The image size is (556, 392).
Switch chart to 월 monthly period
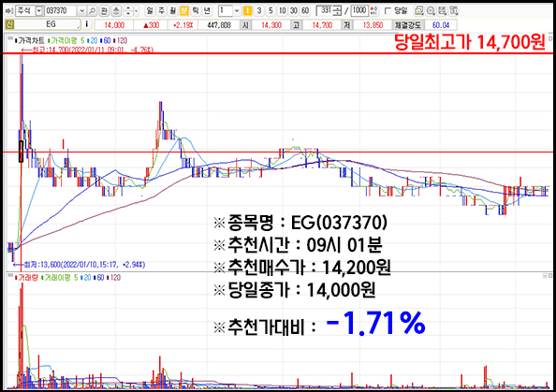click(172, 11)
